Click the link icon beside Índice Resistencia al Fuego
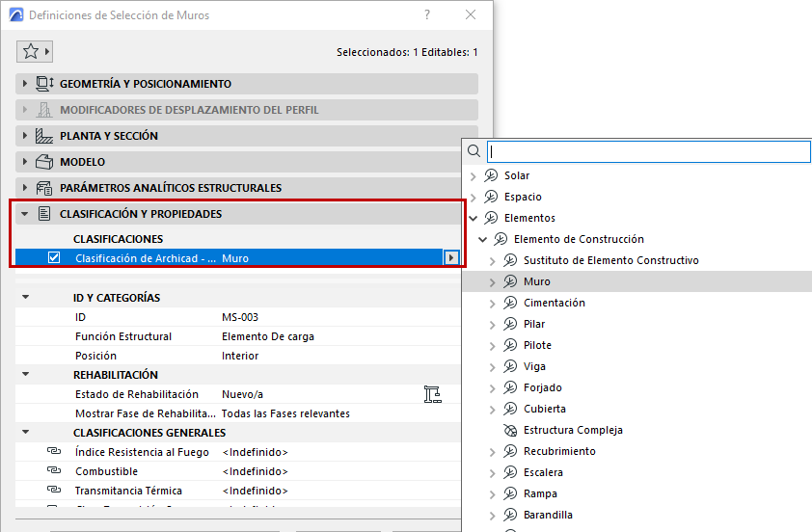The height and width of the screenshot is (532, 812). pos(54,451)
